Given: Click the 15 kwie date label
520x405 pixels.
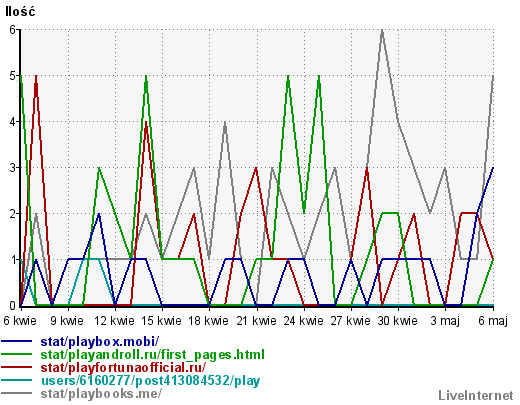Looking at the screenshot, I should [161, 321].
